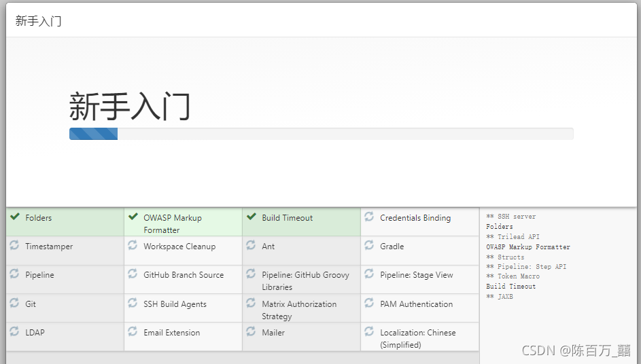Image resolution: width=641 pixels, height=364 pixels.
Task: Click the sync icon beside Pipeline plugin
Action: [x=14, y=274]
